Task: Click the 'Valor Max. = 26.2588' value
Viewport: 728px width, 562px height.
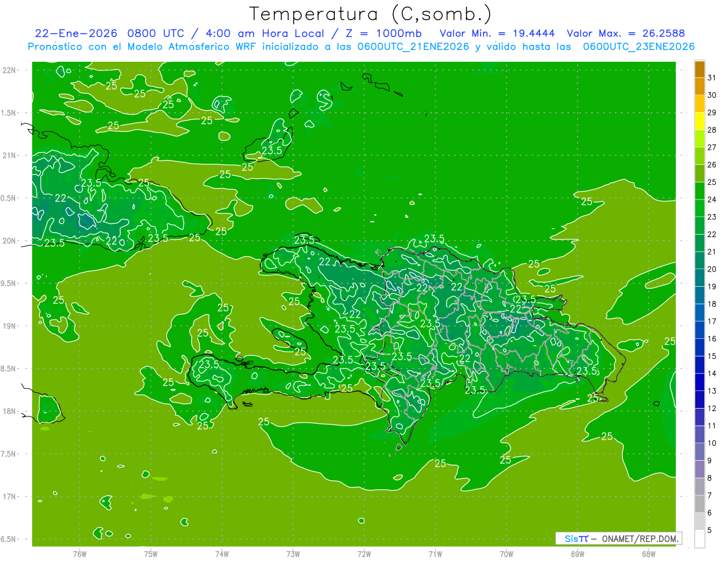Action: (625, 33)
